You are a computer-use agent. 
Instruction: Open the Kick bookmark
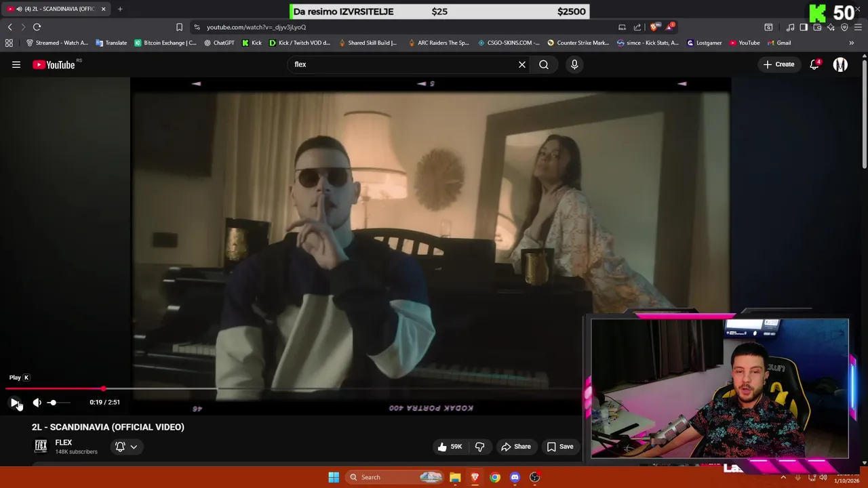click(x=252, y=43)
